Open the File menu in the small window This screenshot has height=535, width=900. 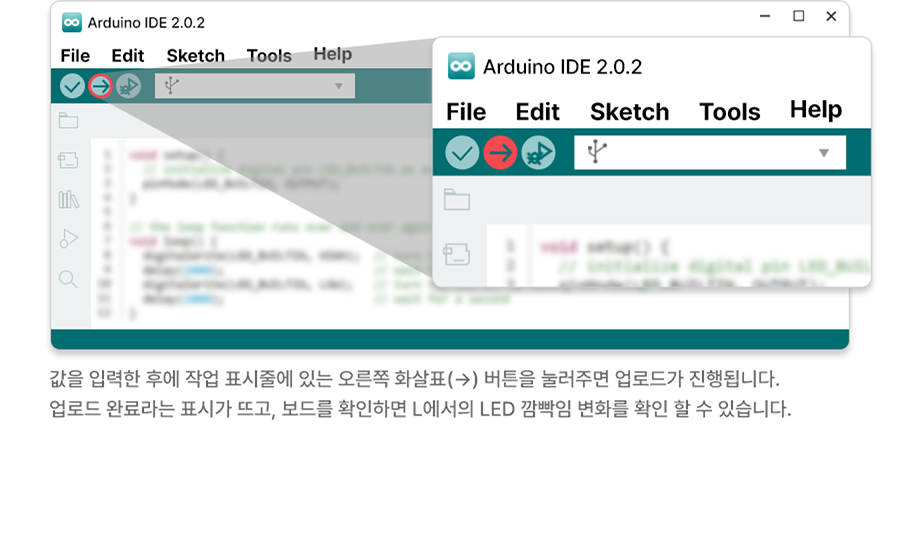pyautogui.click(x=75, y=56)
